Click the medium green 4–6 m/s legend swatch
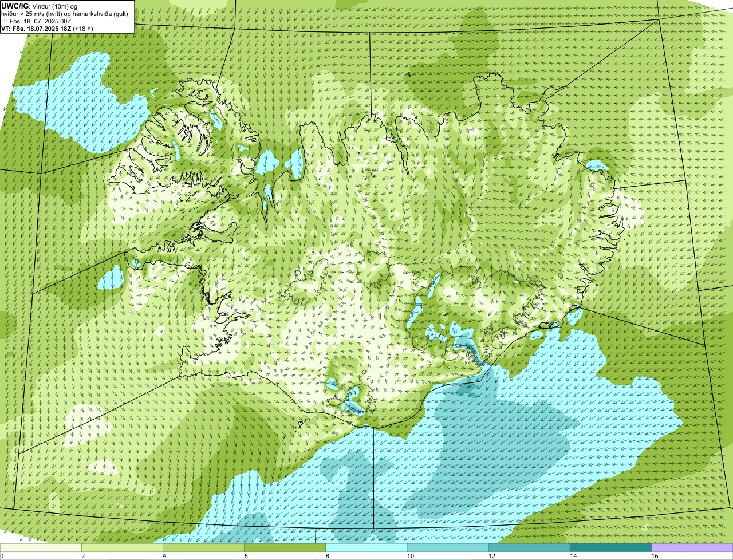Image resolution: width=733 pixels, height=560 pixels. click(204, 548)
